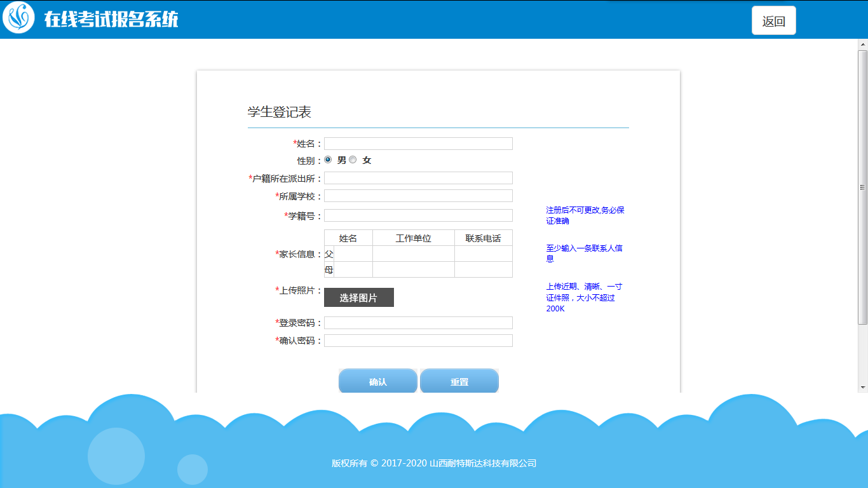Click mother's 姓名 cell in parent table
This screenshot has width=868, height=488.
(353, 269)
